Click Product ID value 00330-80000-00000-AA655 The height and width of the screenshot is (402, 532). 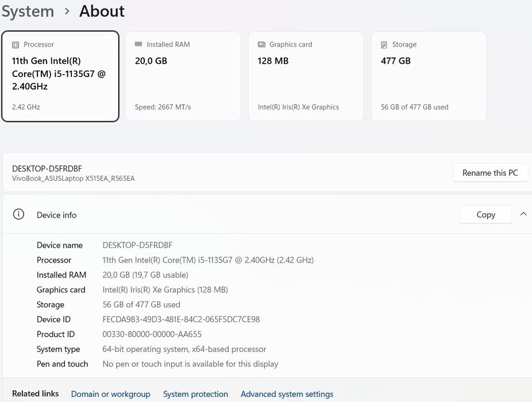tap(152, 334)
